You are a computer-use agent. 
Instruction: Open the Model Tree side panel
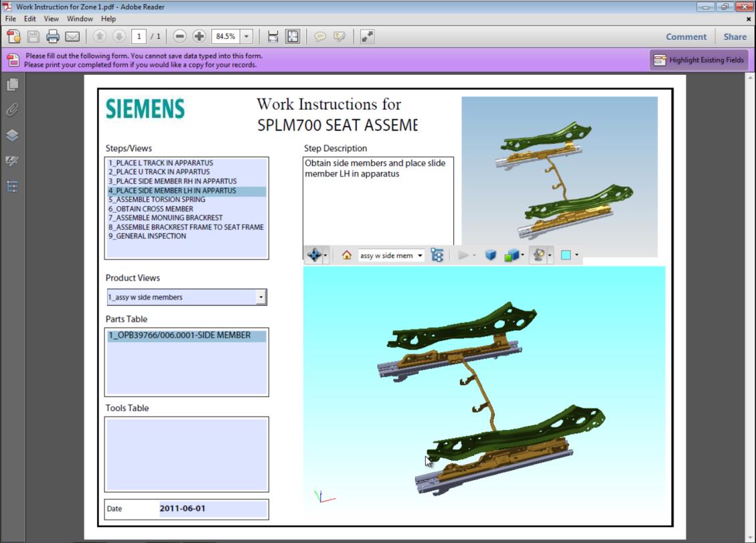13,187
